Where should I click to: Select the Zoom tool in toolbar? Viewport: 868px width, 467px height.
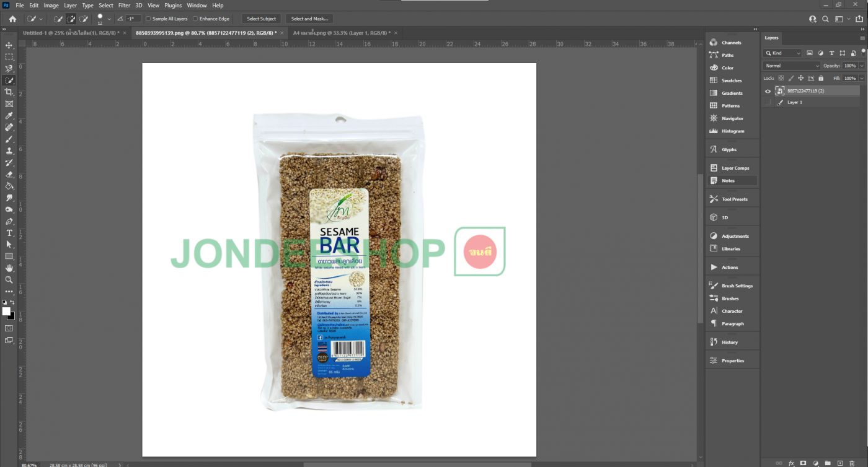pyautogui.click(x=9, y=279)
